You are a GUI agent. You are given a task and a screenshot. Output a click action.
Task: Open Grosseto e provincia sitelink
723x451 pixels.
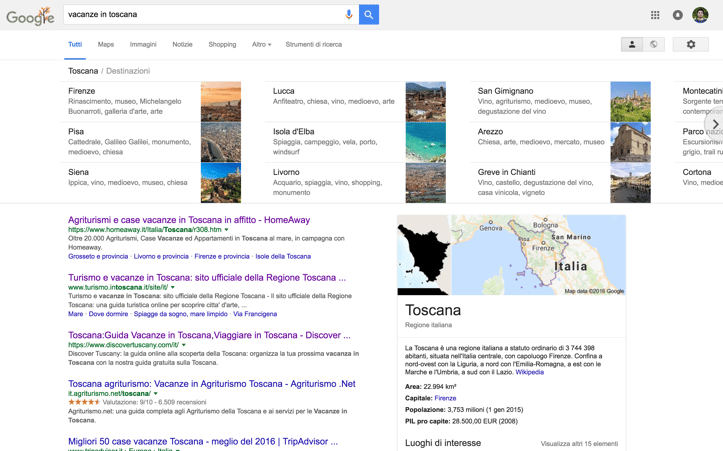click(x=98, y=256)
